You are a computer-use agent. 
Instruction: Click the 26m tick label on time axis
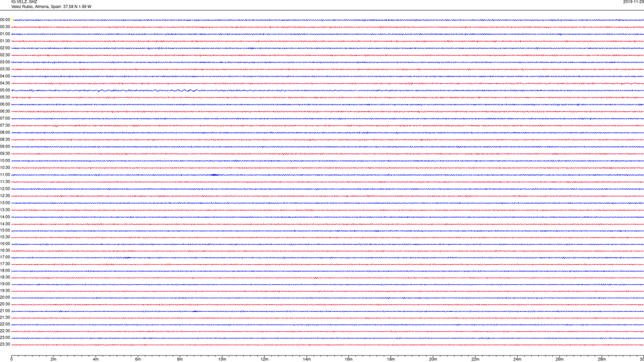(559, 359)
